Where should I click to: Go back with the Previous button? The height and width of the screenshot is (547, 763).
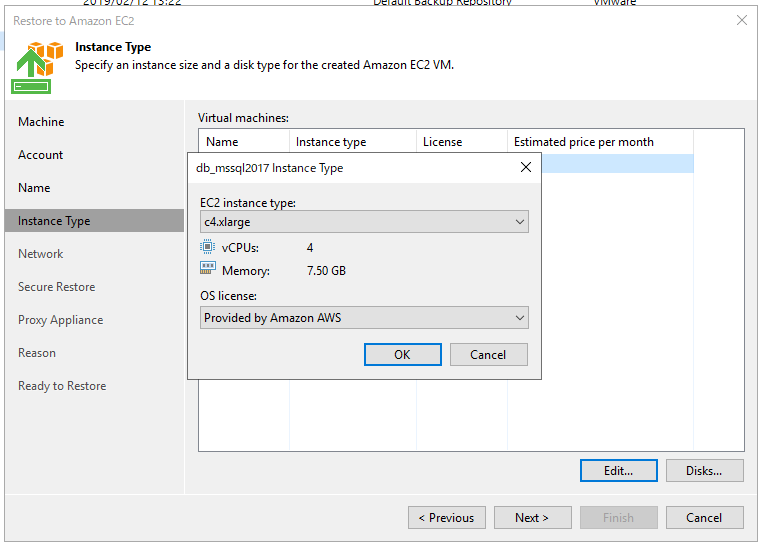447,517
